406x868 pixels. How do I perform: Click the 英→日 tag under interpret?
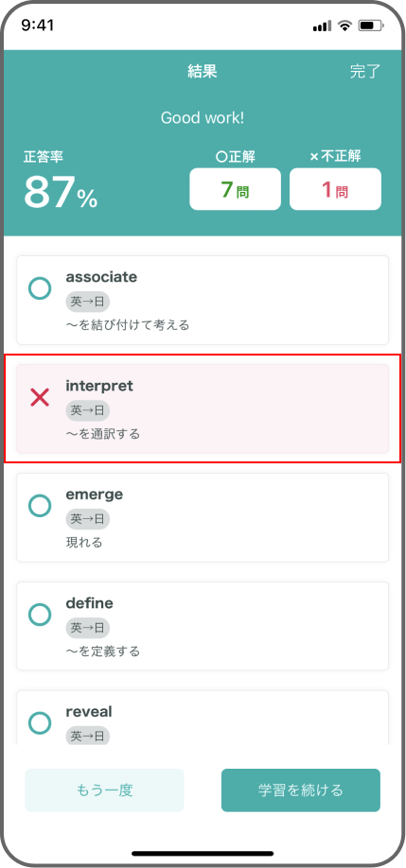87,410
